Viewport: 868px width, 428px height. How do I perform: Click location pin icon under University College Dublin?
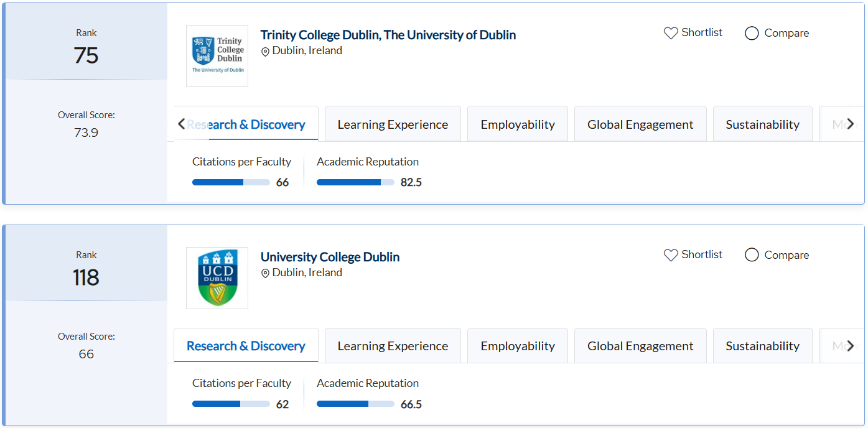[x=265, y=274]
